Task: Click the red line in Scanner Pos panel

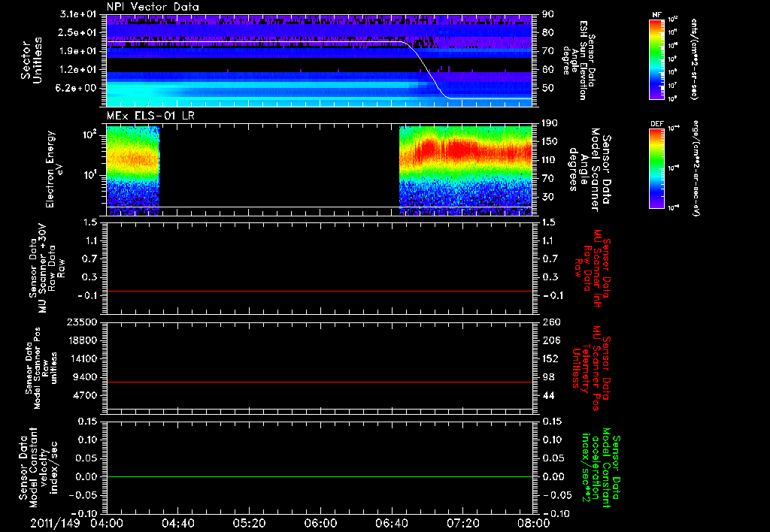Action: 320,382
